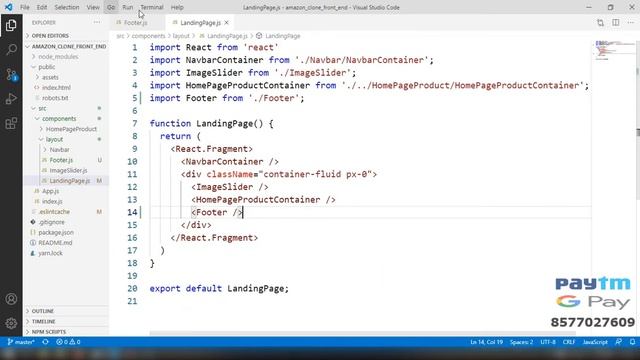Expand the Navbar folder

(59, 149)
